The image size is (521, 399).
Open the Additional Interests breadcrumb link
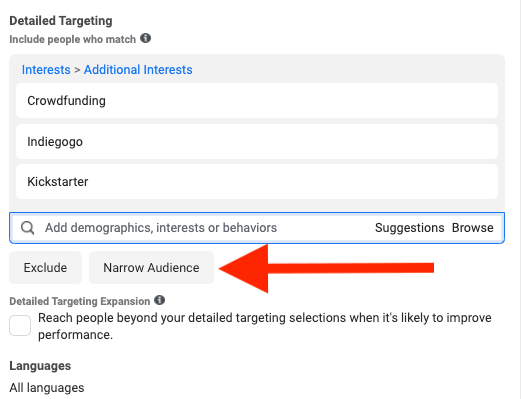(x=138, y=70)
